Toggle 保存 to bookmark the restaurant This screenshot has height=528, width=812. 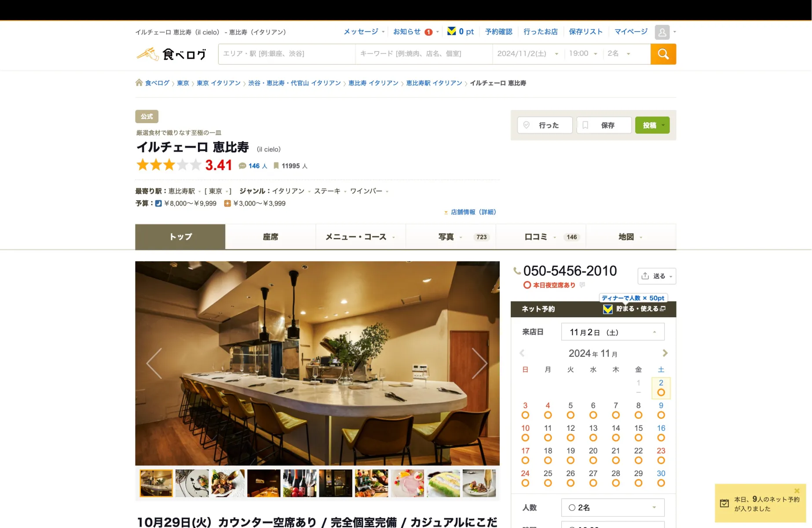click(604, 125)
